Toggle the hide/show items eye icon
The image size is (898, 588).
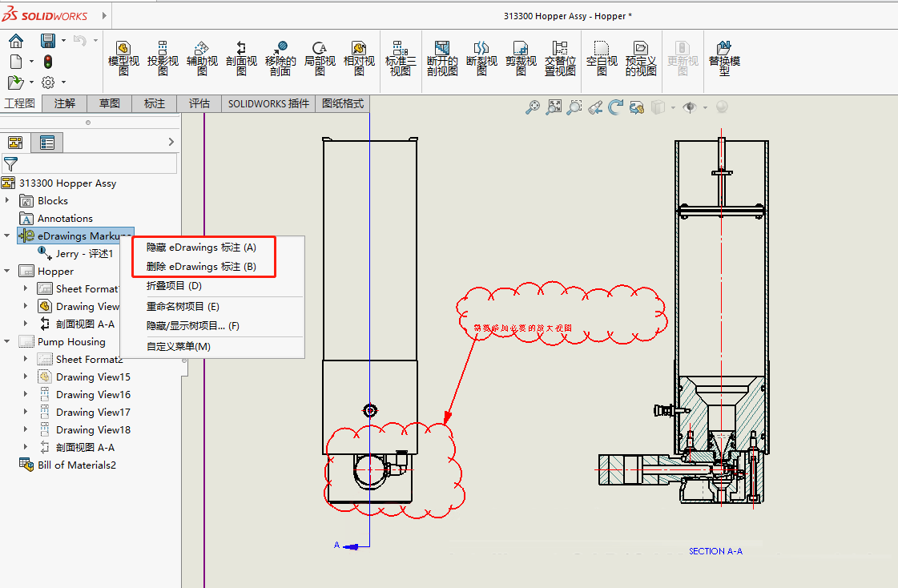click(x=688, y=107)
